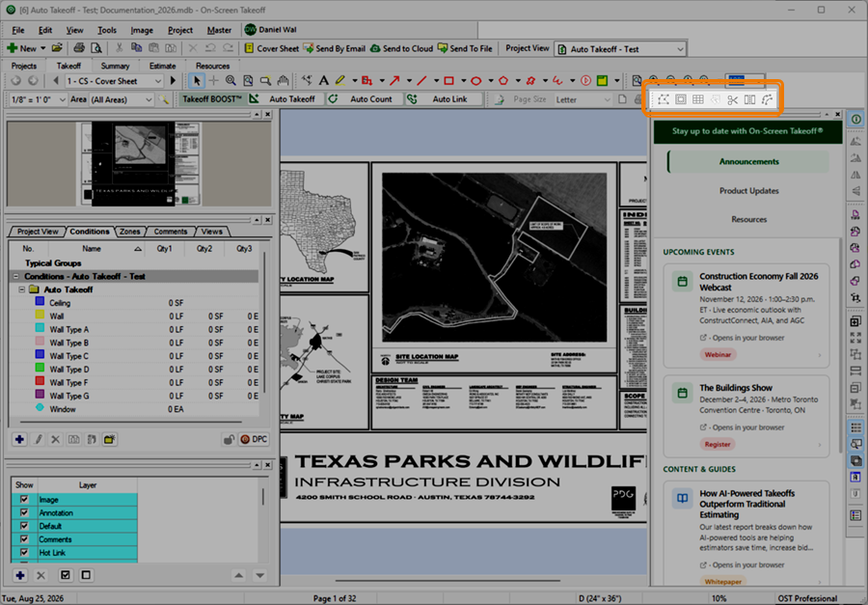Click the green New plus icon
This screenshot has height=605, width=868.
coord(13,48)
